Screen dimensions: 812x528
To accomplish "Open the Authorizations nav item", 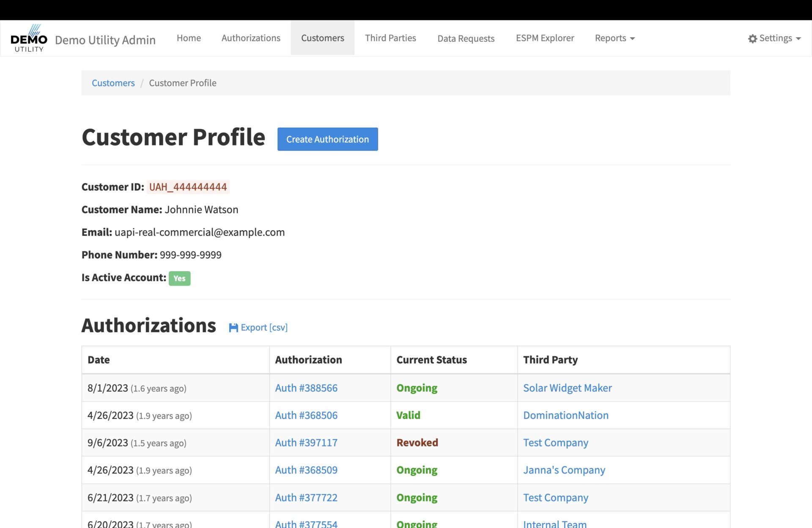I will pyautogui.click(x=251, y=38).
